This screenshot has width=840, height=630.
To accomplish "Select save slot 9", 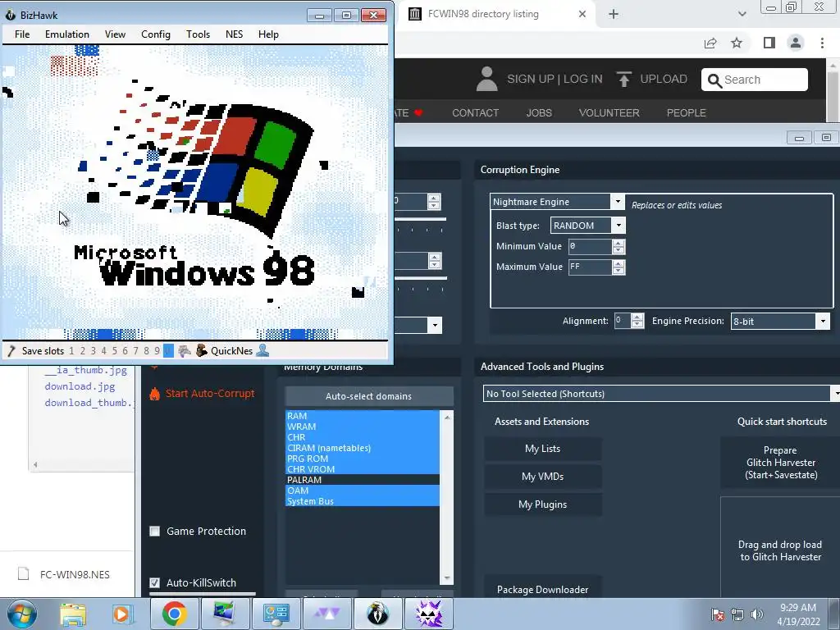I will click(x=157, y=351).
